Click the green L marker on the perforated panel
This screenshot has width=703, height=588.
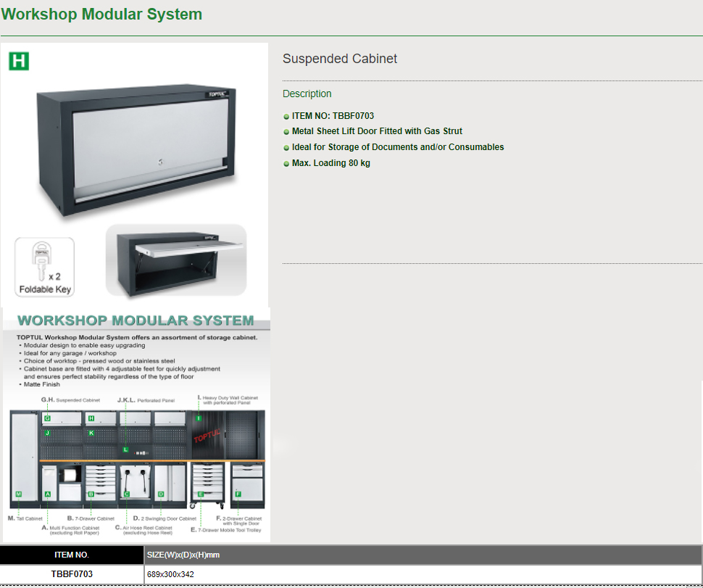click(x=125, y=450)
